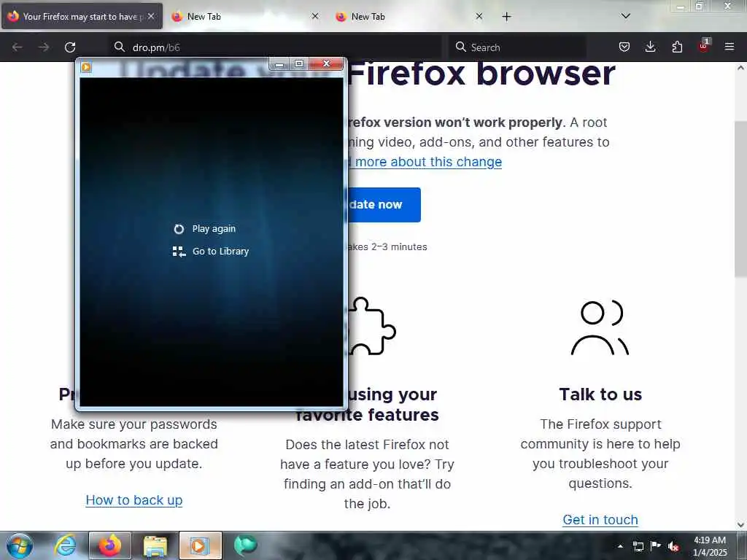Image resolution: width=747 pixels, height=560 pixels.
Task: Open the Firefox downloads panel
Action: click(650, 47)
